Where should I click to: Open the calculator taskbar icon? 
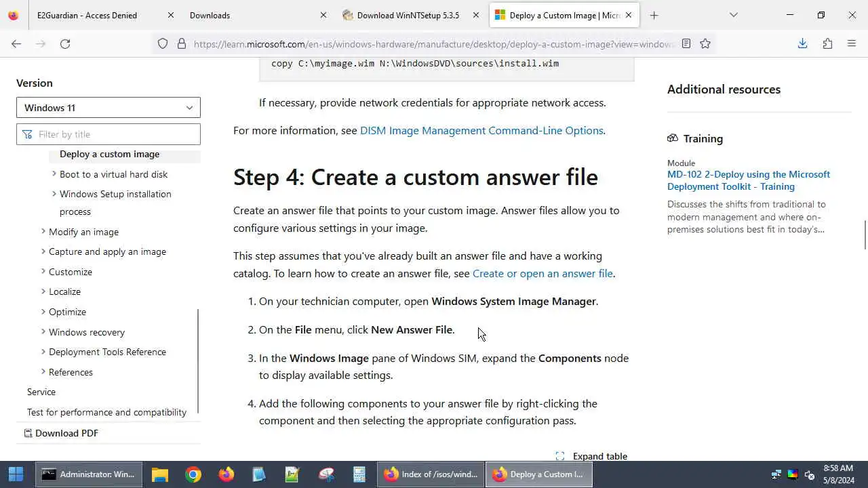[x=359, y=474]
